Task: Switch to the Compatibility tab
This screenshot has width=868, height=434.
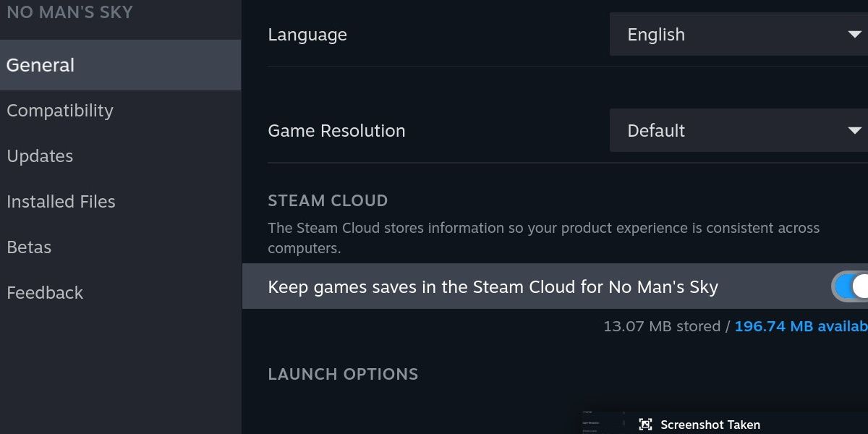Action: click(60, 110)
